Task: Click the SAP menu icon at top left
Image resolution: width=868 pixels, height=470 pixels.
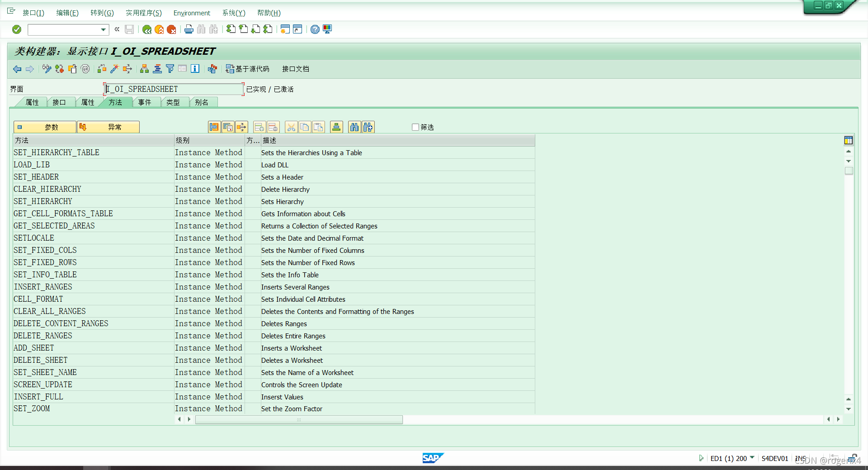Action: (11, 11)
